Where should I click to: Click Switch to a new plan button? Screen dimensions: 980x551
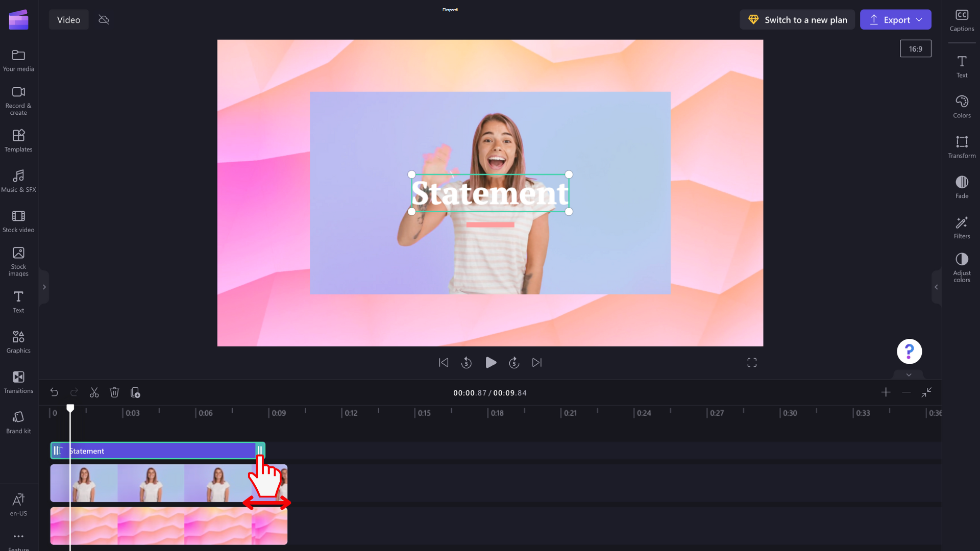[798, 19]
